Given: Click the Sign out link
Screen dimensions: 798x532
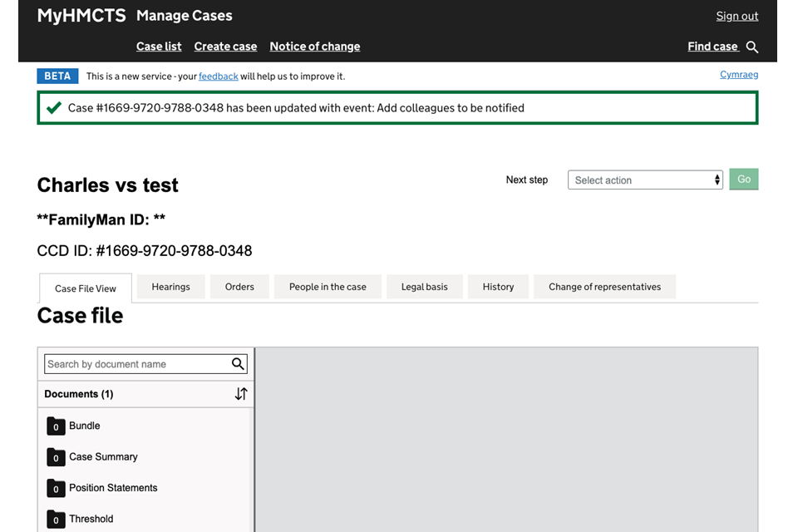Looking at the screenshot, I should click(x=736, y=16).
